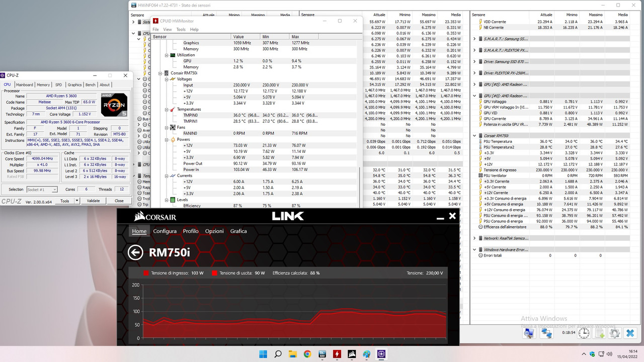Screen dimensions: 644x362
Task: Click HWMonitor taskbar icon with red lightning
Action: click(337, 354)
